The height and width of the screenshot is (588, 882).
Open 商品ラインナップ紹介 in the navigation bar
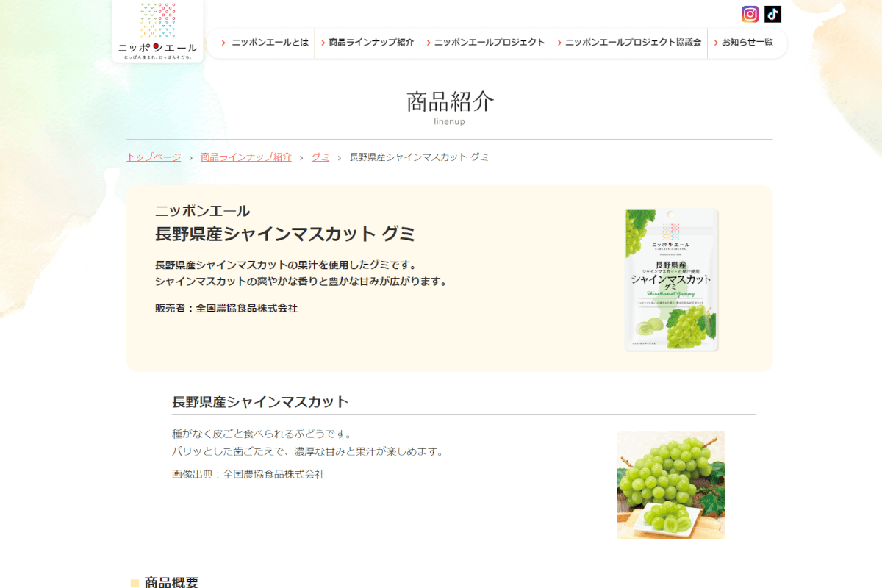tap(371, 43)
